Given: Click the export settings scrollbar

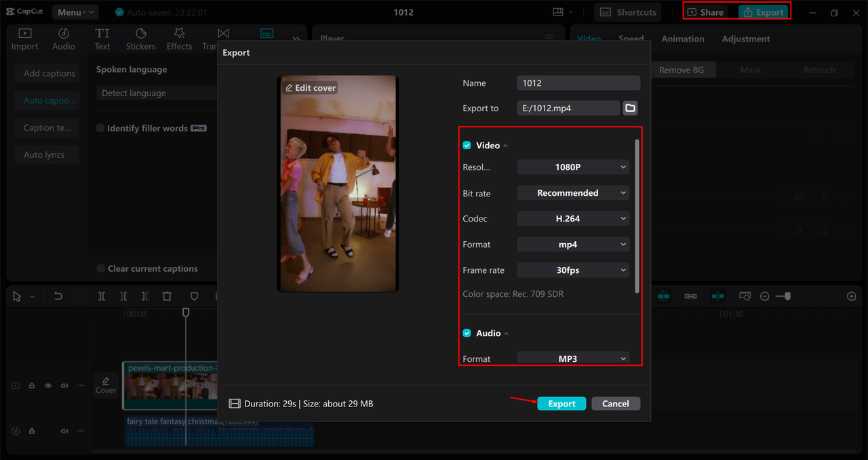Looking at the screenshot, I should pos(637,216).
